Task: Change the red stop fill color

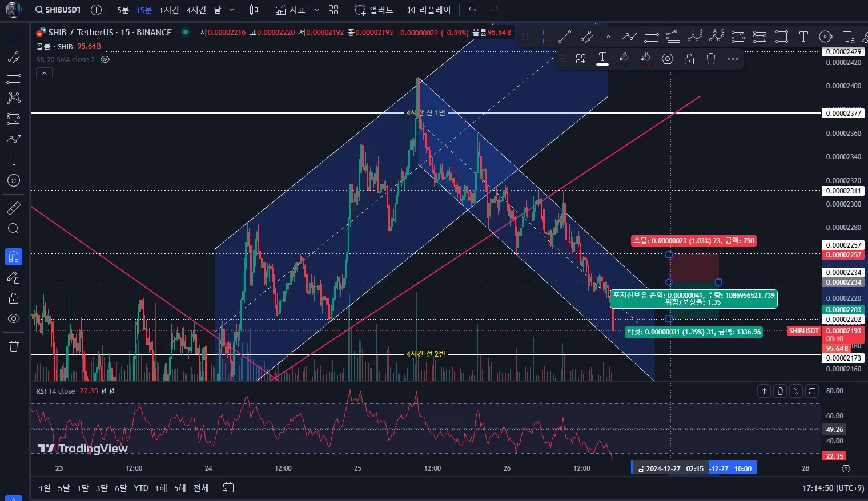Action: pos(646,59)
